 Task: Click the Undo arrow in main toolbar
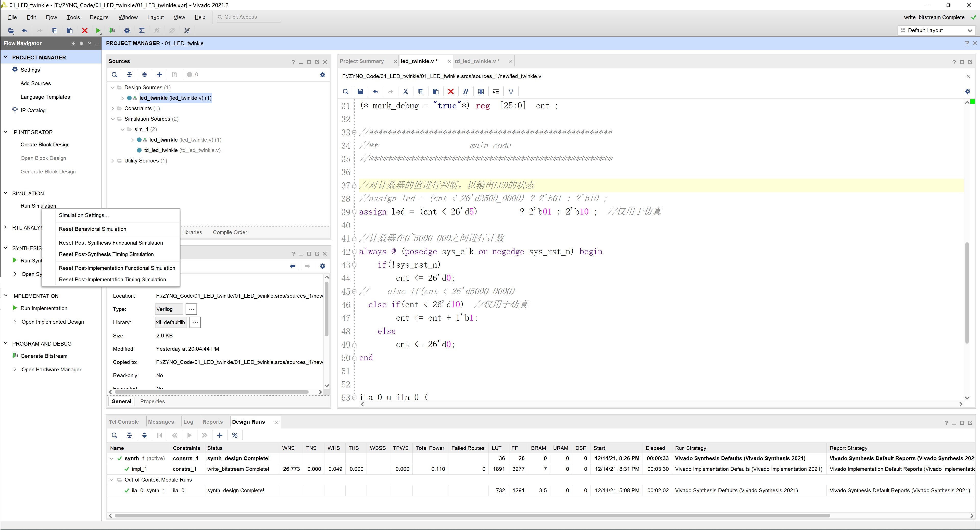click(25, 30)
